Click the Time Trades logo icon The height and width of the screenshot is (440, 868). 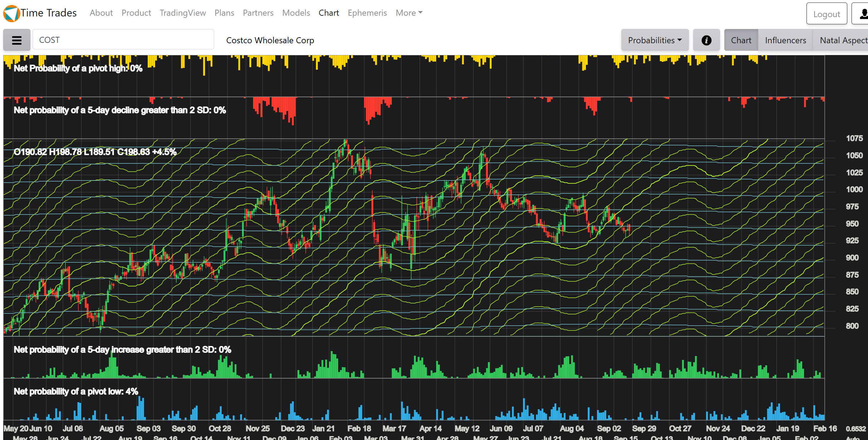11,13
